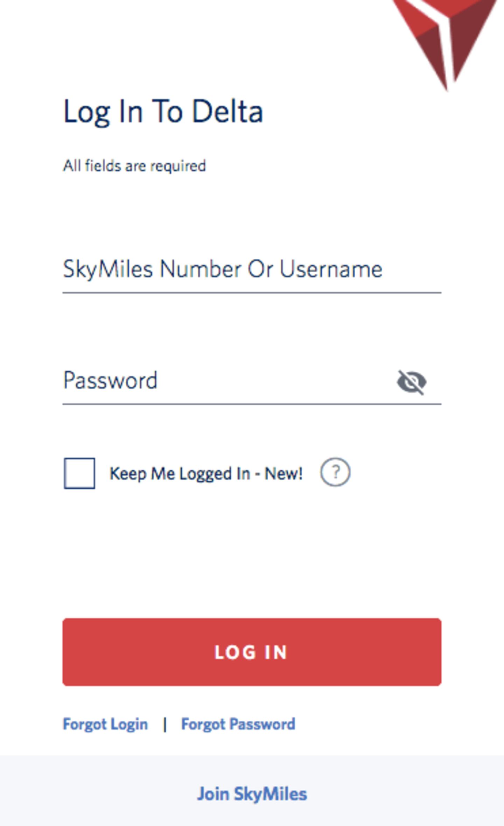Click the Keep Me Logged In label text

(x=182, y=474)
